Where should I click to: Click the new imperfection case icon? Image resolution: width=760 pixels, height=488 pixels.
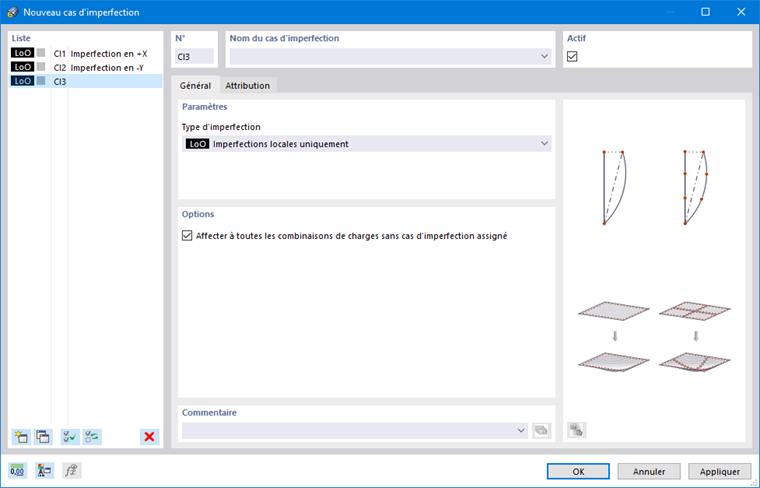pos(21,437)
